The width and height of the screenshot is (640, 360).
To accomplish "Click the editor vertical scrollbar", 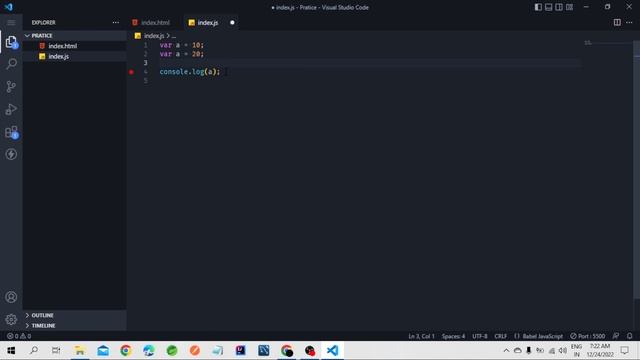I will (x=637, y=171).
